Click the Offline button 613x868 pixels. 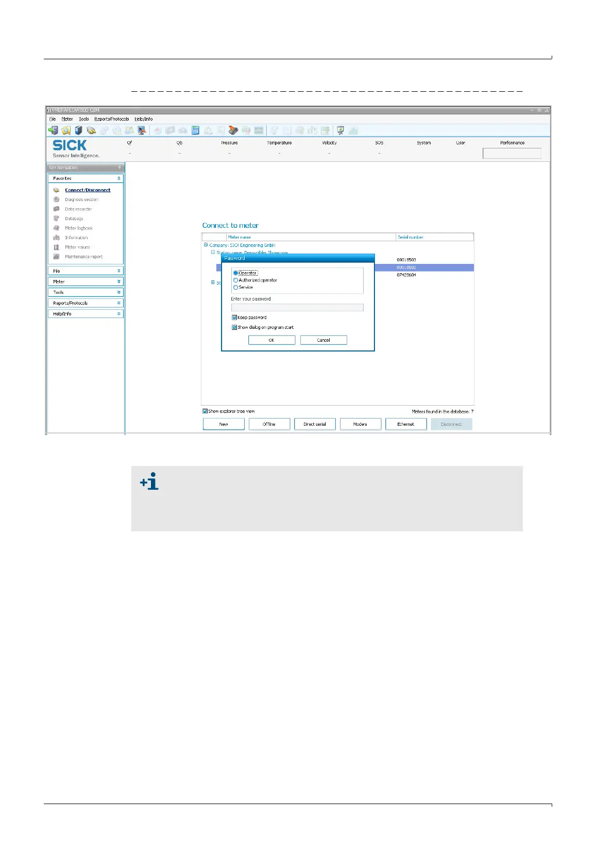[269, 424]
